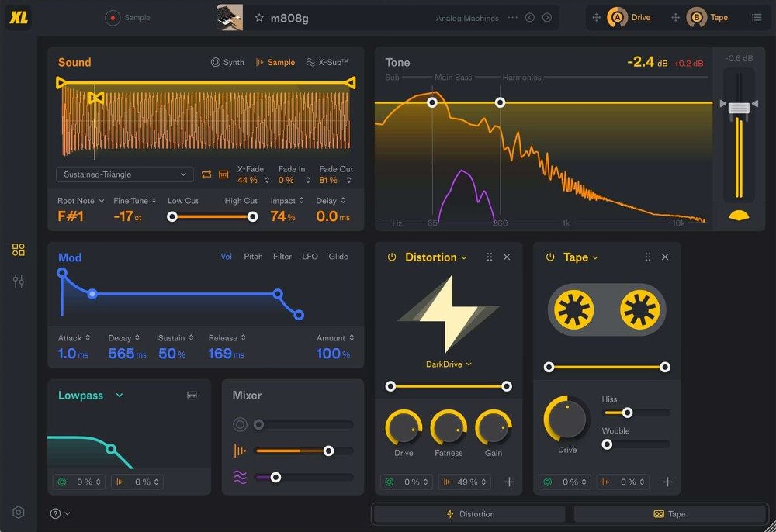Screen dimensions: 776x532
Task: Toggle the Distortion button in bottom bar
Action: (x=469, y=513)
